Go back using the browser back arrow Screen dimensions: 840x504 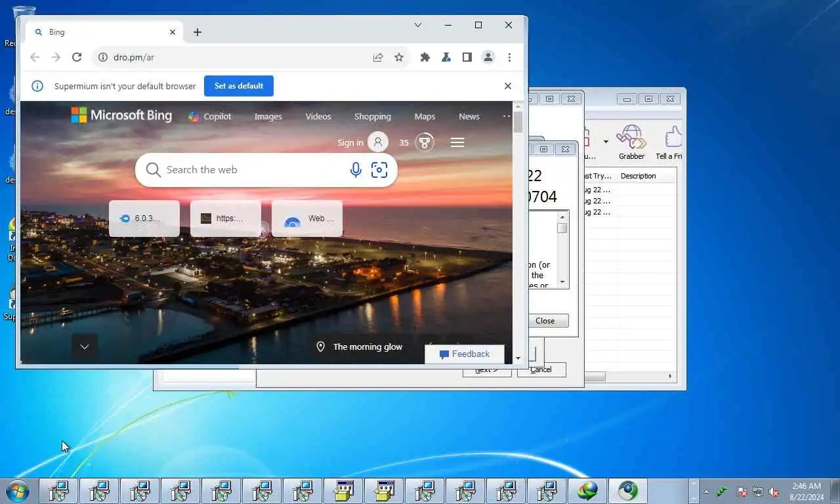35,57
